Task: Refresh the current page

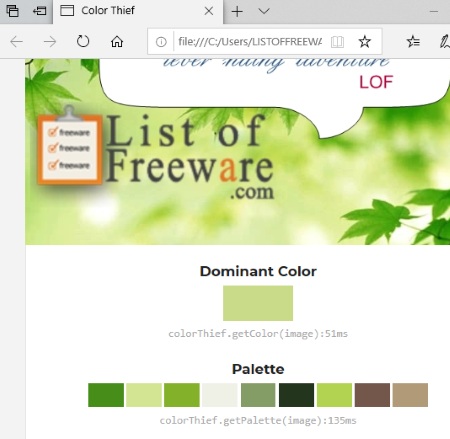Action: tap(83, 41)
